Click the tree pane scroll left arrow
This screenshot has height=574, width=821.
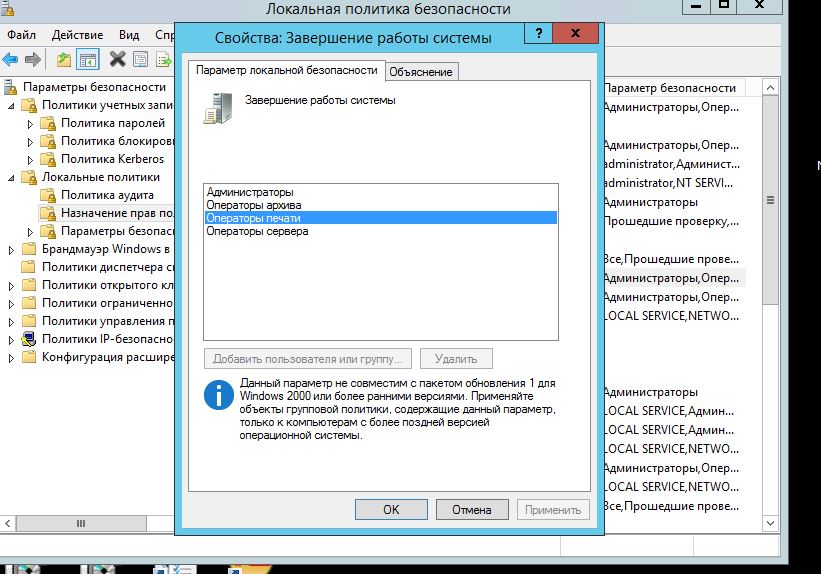(8, 523)
